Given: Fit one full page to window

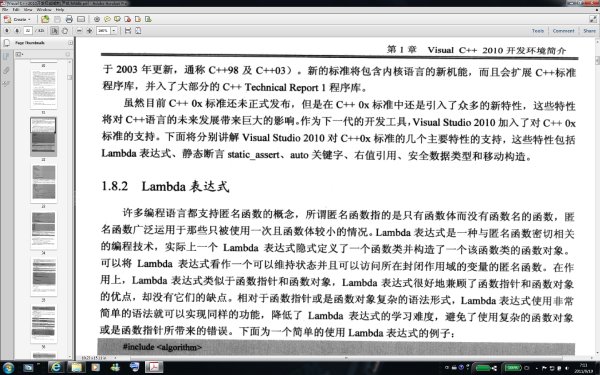Looking at the screenshot, I should click(x=138, y=31).
